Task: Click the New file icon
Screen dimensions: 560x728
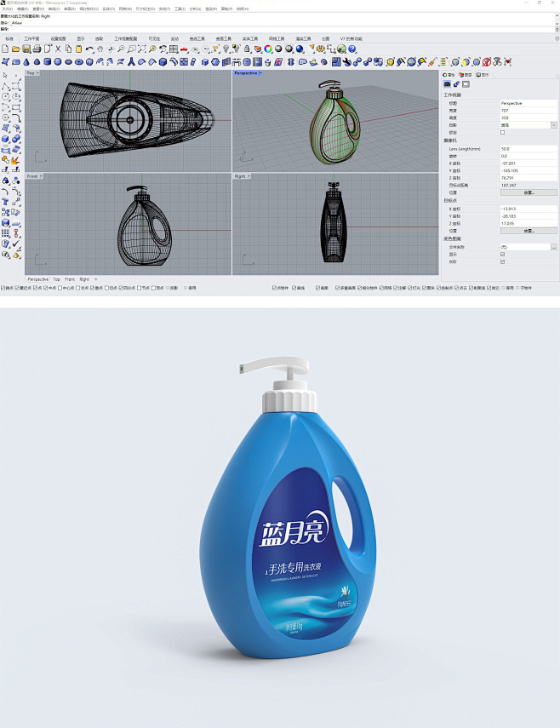Action: 5,49
